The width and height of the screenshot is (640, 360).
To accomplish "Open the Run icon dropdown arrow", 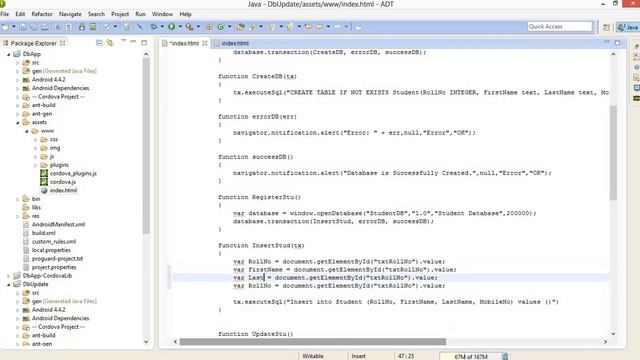I will (180, 27).
